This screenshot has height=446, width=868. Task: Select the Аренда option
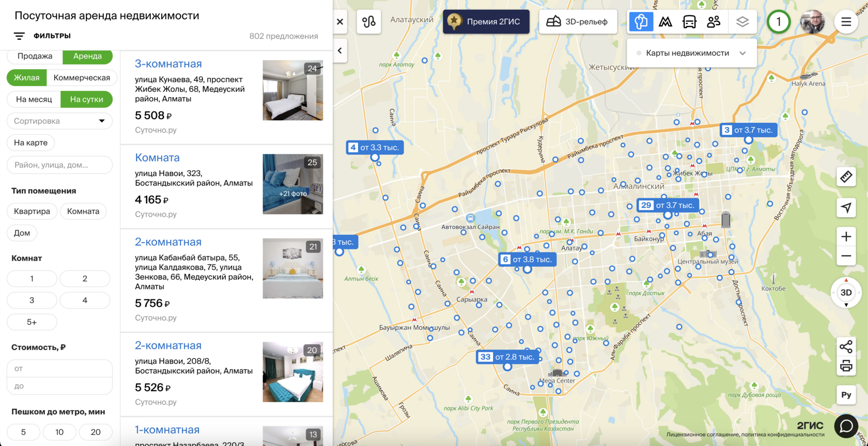87,56
